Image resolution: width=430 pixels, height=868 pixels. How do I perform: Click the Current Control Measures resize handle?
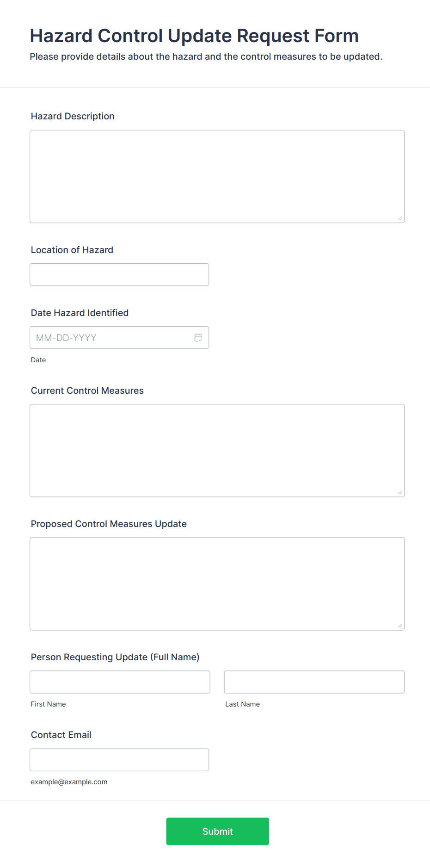click(400, 492)
